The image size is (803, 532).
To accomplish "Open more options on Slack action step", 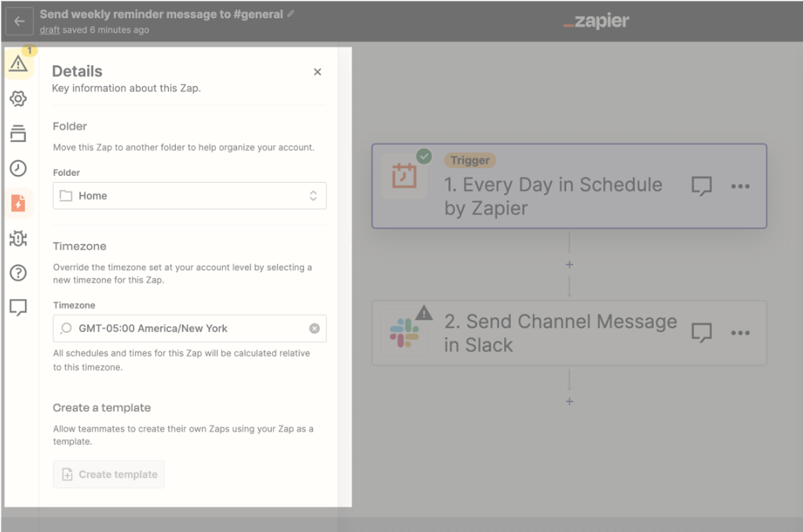I will (x=740, y=333).
